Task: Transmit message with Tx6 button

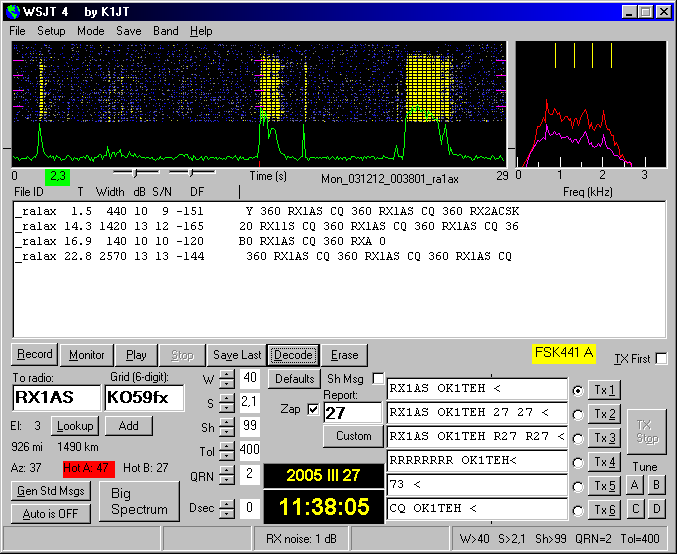Action: pyautogui.click(x=604, y=510)
